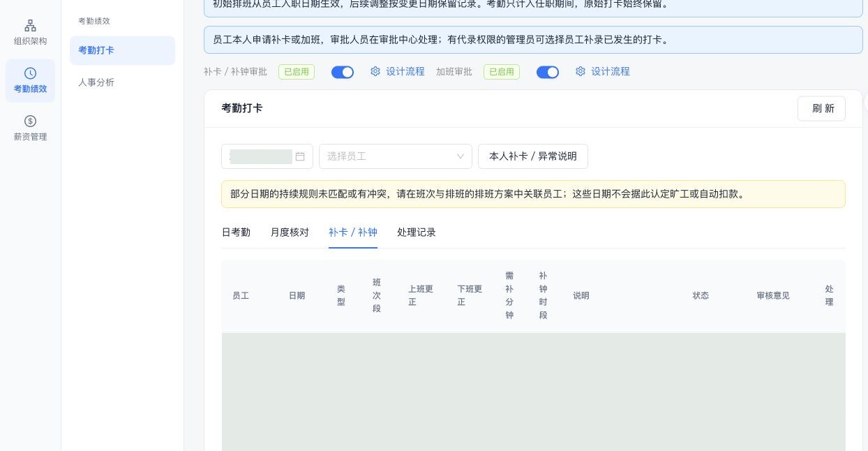Click gear icon beside 补卡/补钟审批 设计流程
This screenshot has height=451, width=868.
click(x=375, y=71)
